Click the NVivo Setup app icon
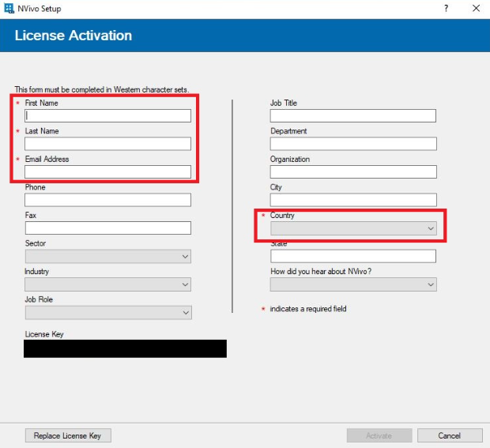Viewport: 490px width, 448px height. point(9,9)
